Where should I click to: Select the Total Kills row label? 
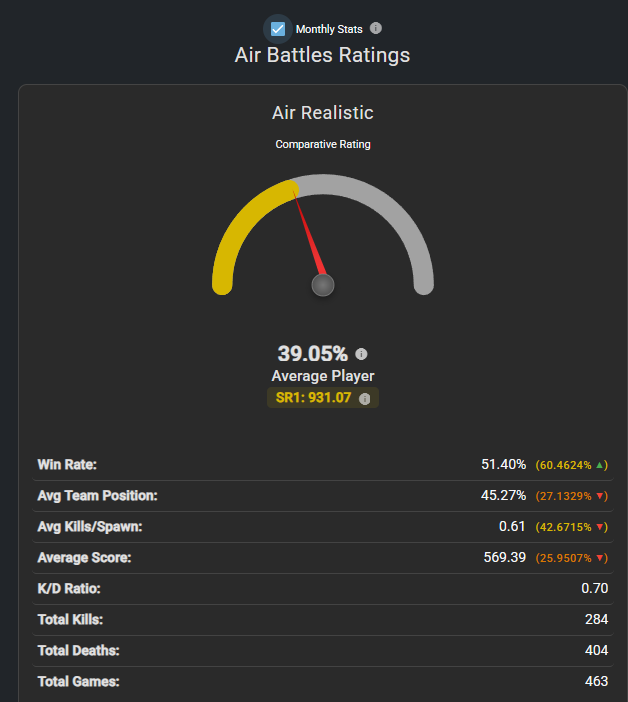pyautogui.click(x=70, y=619)
